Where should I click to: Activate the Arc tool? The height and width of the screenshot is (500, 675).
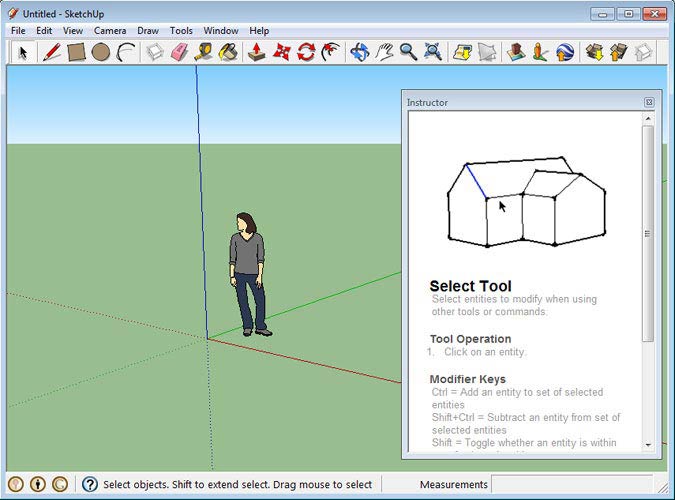click(126, 51)
